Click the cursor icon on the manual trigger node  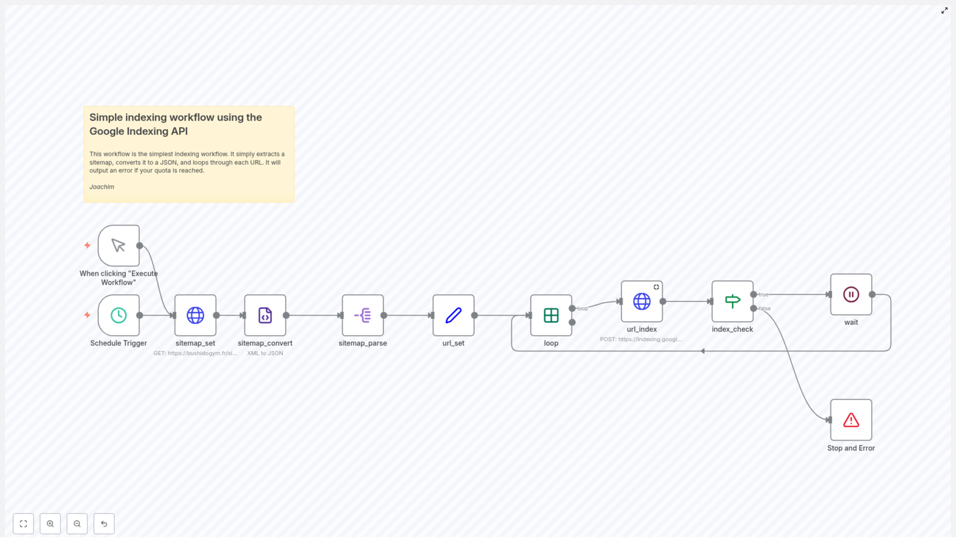coord(118,245)
